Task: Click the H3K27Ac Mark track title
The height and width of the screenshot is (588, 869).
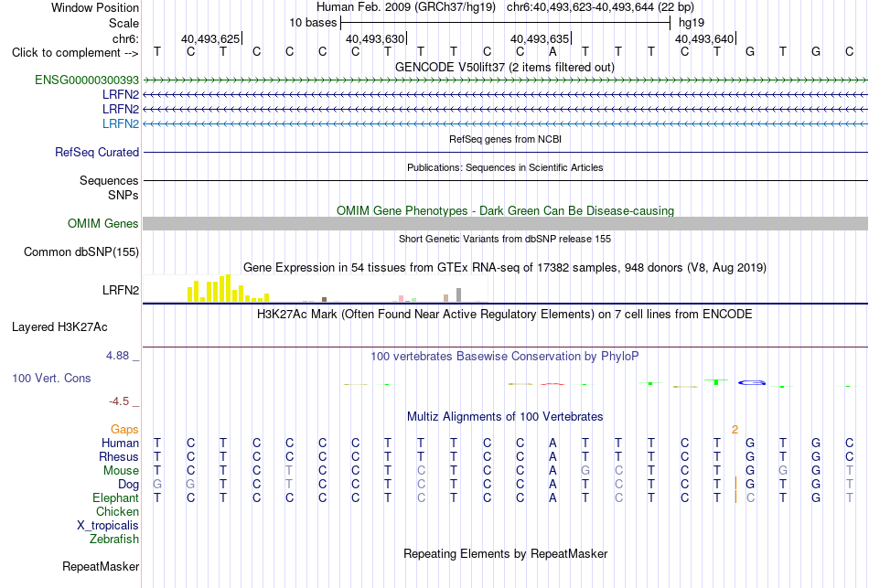Action: 505,315
